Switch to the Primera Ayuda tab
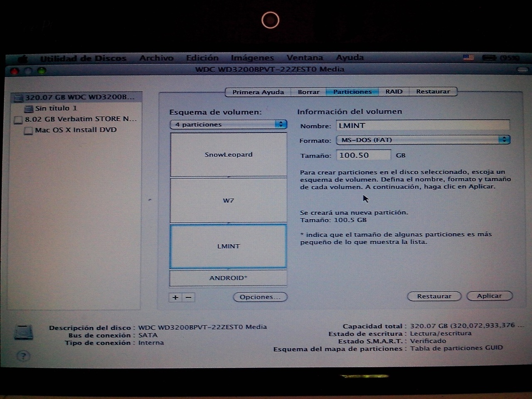The height and width of the screenshot is (399, 532). [258, 92]
